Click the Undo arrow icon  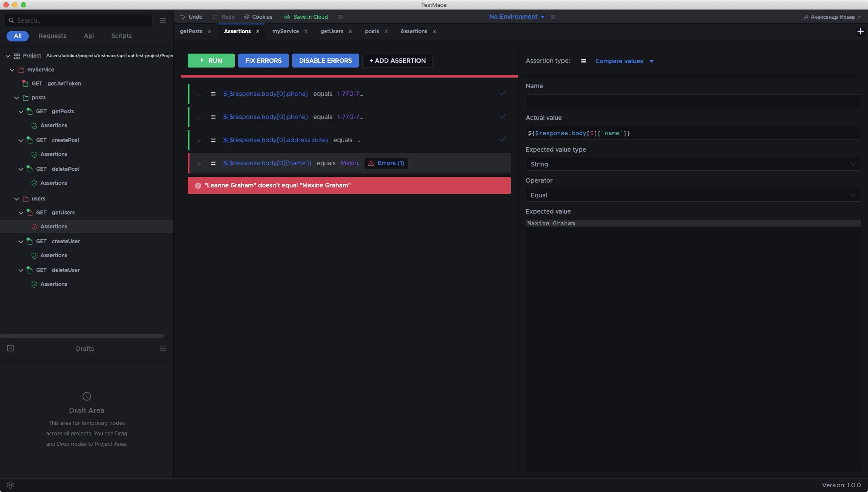tap(182, 17)
